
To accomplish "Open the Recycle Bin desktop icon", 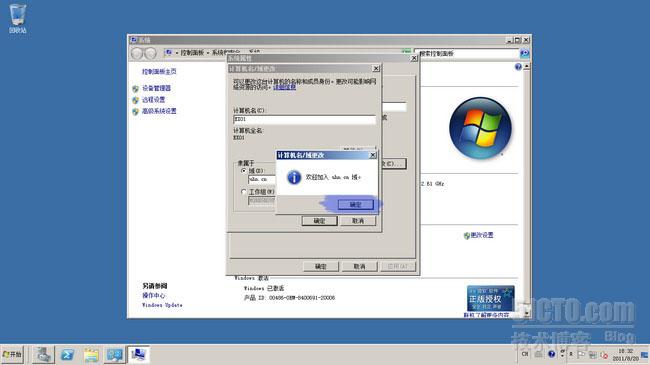I will point(17,19).
